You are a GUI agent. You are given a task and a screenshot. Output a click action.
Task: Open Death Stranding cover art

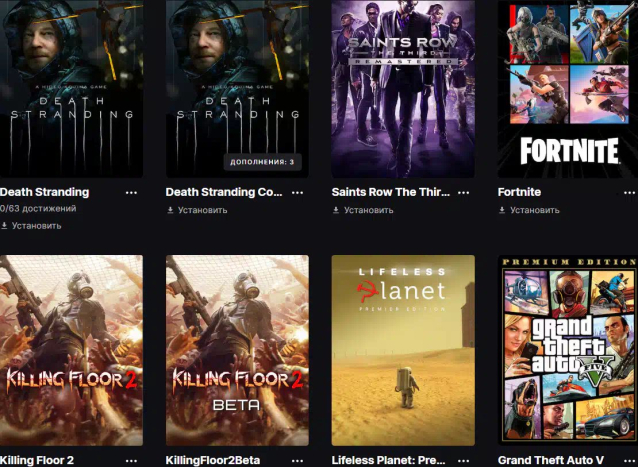(71, 89)
